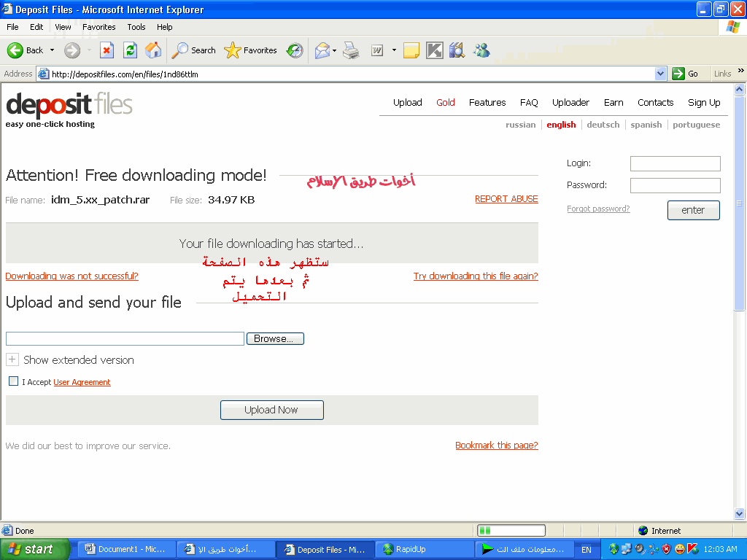
Task: Open the View menu
Action: (x=63, y=27)
